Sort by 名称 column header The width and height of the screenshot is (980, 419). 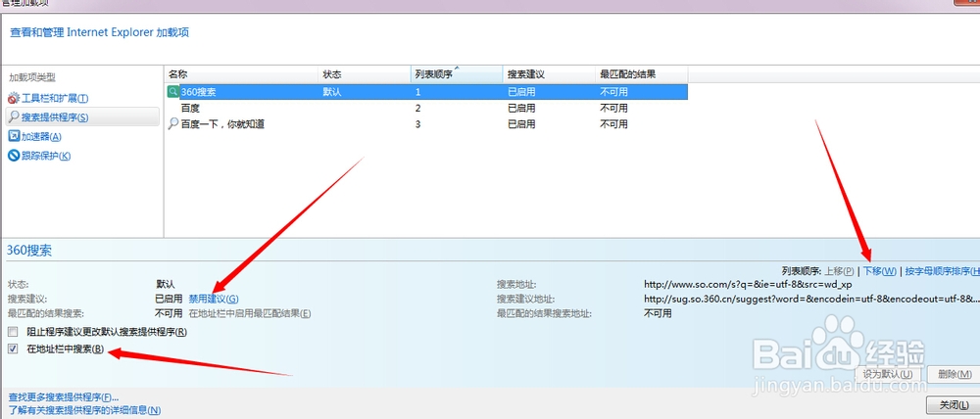click(x=241, y=74)
